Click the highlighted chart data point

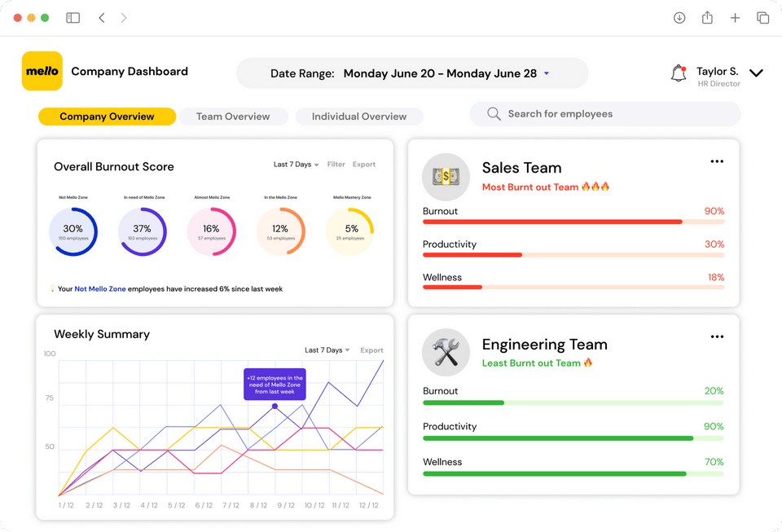275,407
